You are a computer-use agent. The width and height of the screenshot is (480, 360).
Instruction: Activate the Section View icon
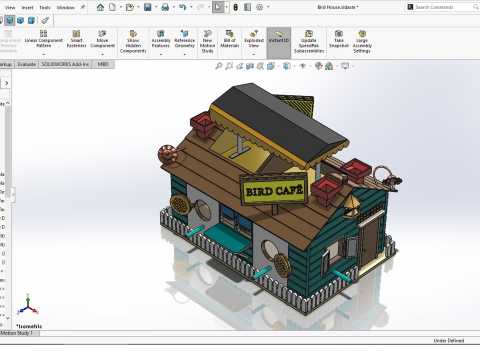click(250, 66)
